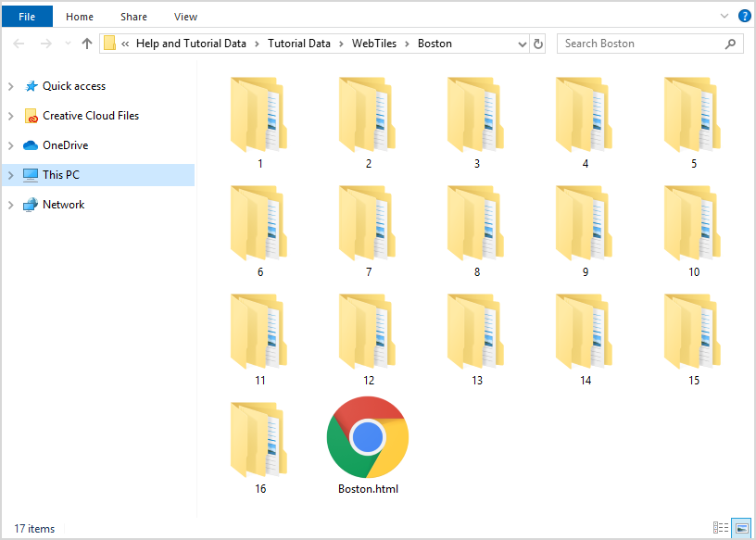Select folder 16
Viewport: 756px width, 540px height.
coord(258,440)
